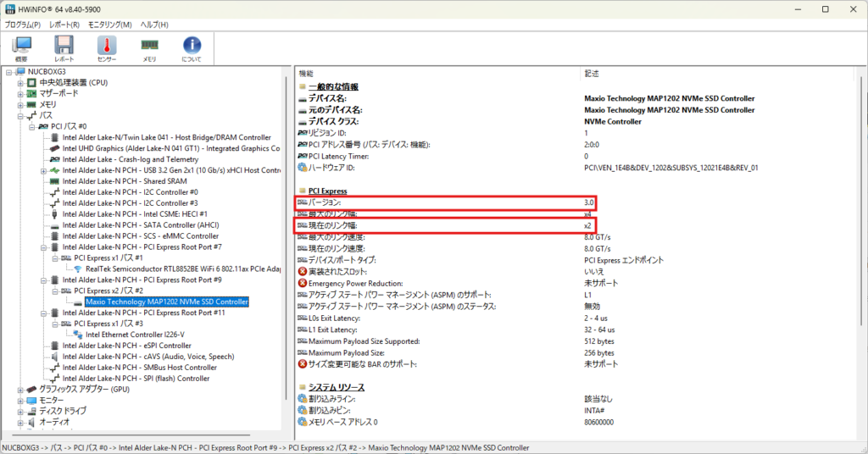Click the レポート floppy disk toolbar icon
Viewport: 868px width, 454px height.
pos(64,49)
